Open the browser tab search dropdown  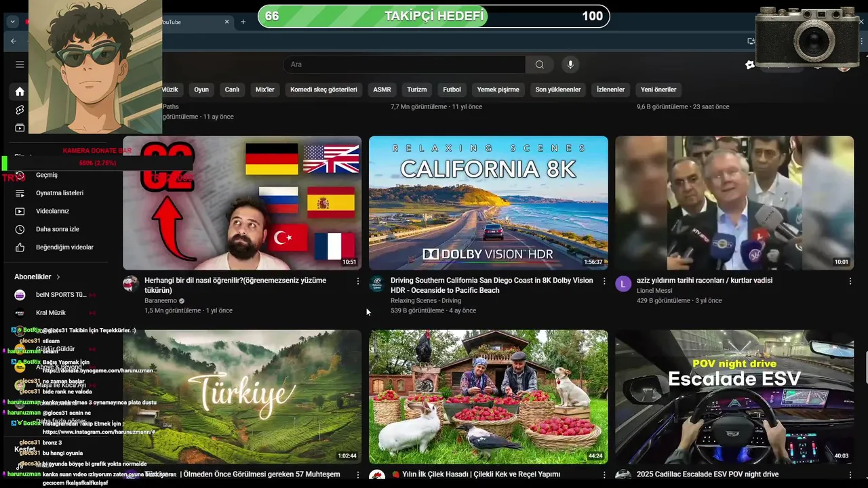pos(12,22)
